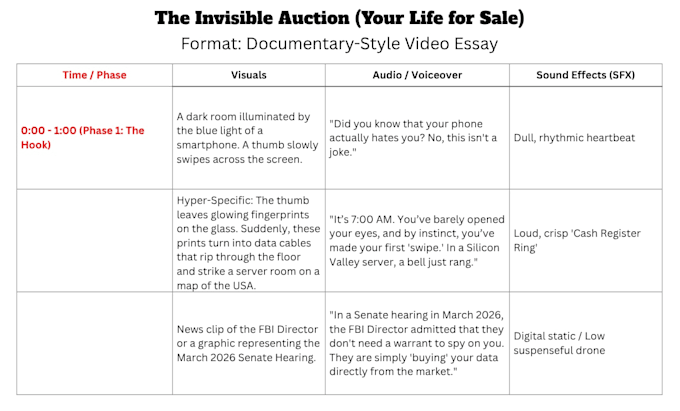Select the 'Loud, crisp Cash Register Ring' cell
This screenshot has height=411, width=680.
pos(585,241)
